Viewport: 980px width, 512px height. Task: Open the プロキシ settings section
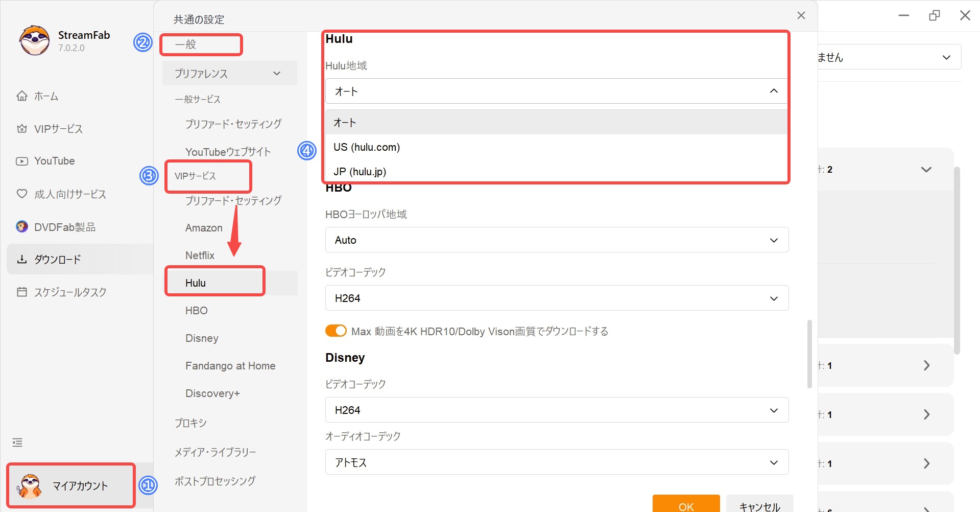coord(190,423)
